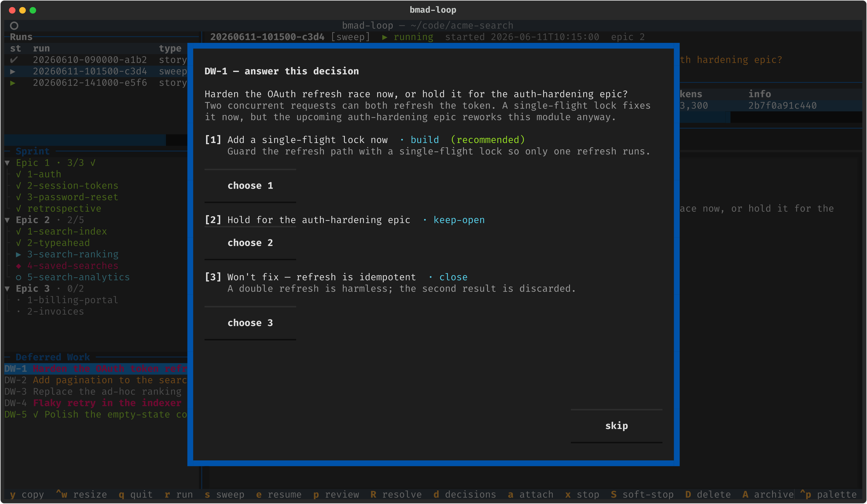Click the 'choose 1' button
The width and height of the screenshot is (867, 504).
[x=250, y=186]
